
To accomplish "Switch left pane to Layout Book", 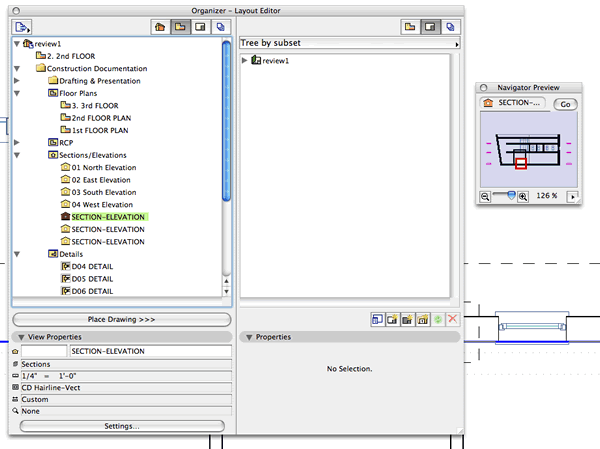I will 201,27.
